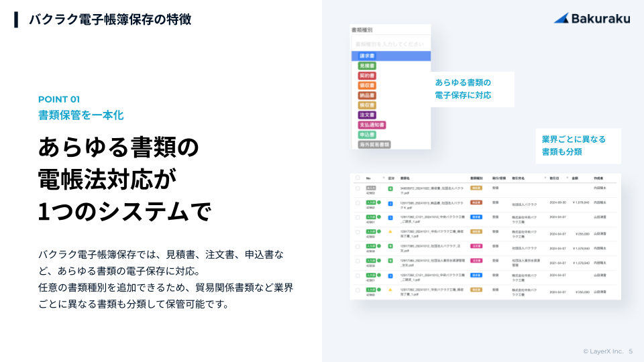644x362 pixels.
Task: Click the green 区分 icon on the 東京水資源管理 row
Action: [390, 261]
